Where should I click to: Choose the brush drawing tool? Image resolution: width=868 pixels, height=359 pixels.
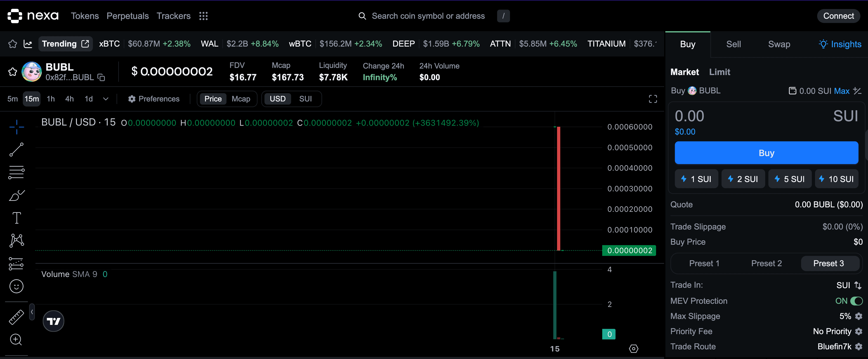tap(16, 195)
